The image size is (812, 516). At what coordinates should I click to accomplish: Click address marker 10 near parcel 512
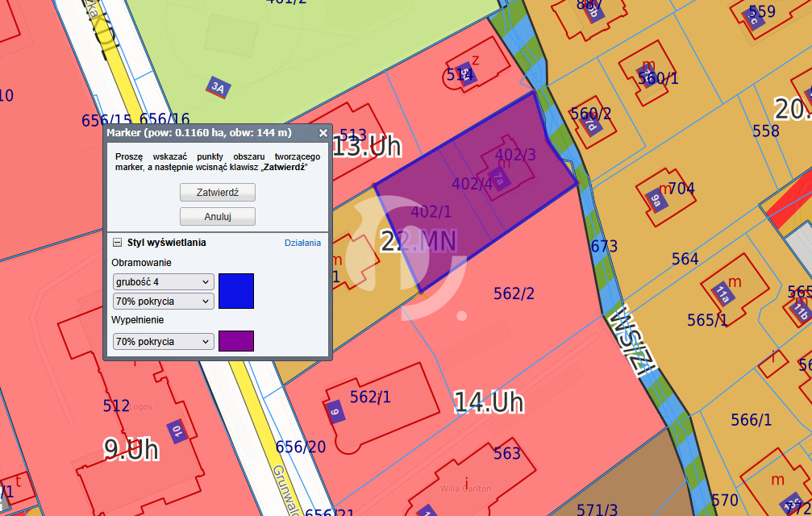(x=175, y=431)
